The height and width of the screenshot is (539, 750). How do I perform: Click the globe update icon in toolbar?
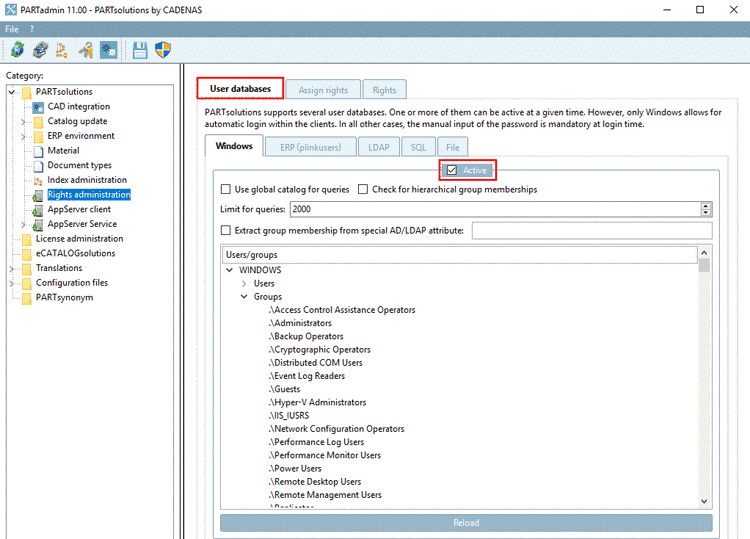17,50
